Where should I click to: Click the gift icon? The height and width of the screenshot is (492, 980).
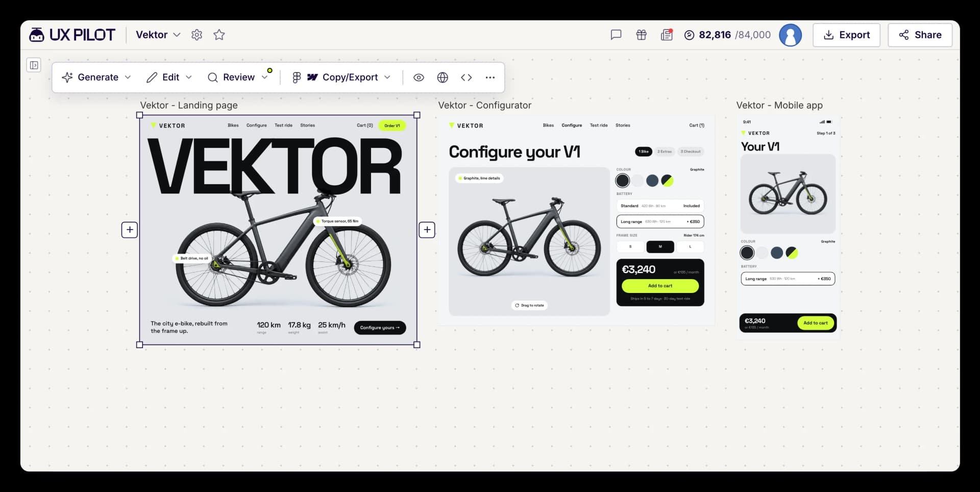pos(641,35)
